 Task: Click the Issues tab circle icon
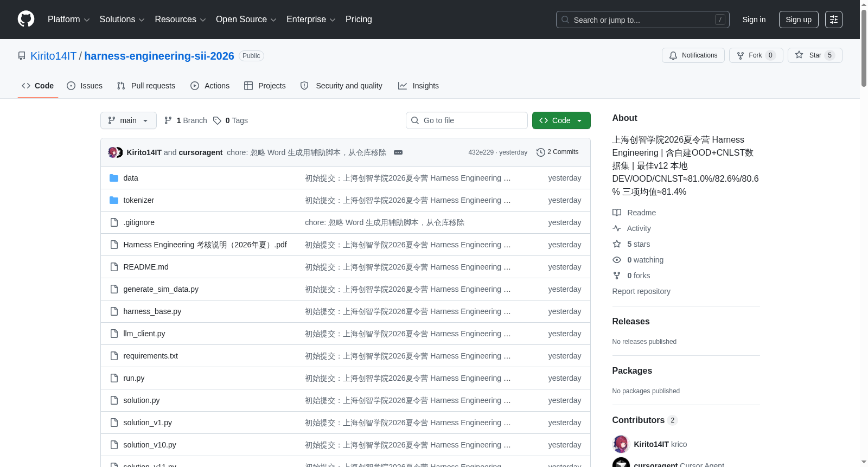71,86
